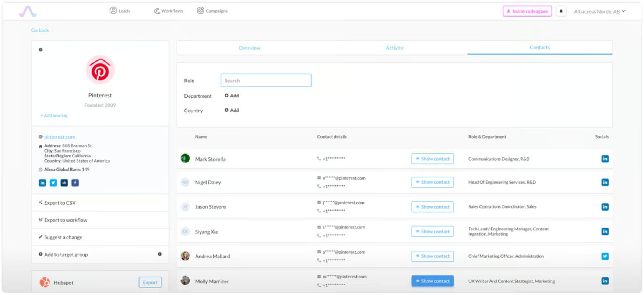The width and height of the screenshot is (644, 295).
Task: Open Nigel Daley's LinkedIn profile
Action: point(605,182)
